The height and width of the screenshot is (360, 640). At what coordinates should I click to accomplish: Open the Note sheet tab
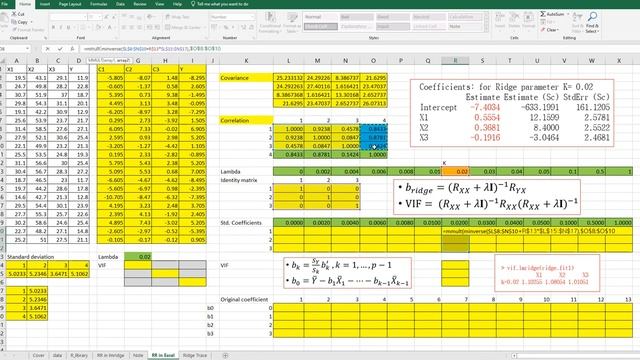[138, 355]
